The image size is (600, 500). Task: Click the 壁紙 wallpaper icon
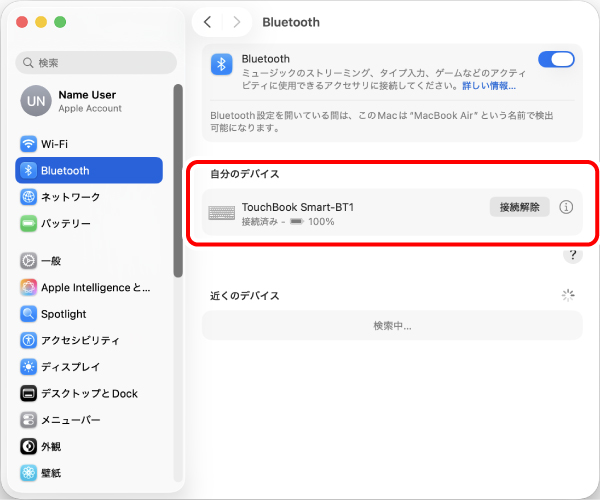tap(28, 473)
